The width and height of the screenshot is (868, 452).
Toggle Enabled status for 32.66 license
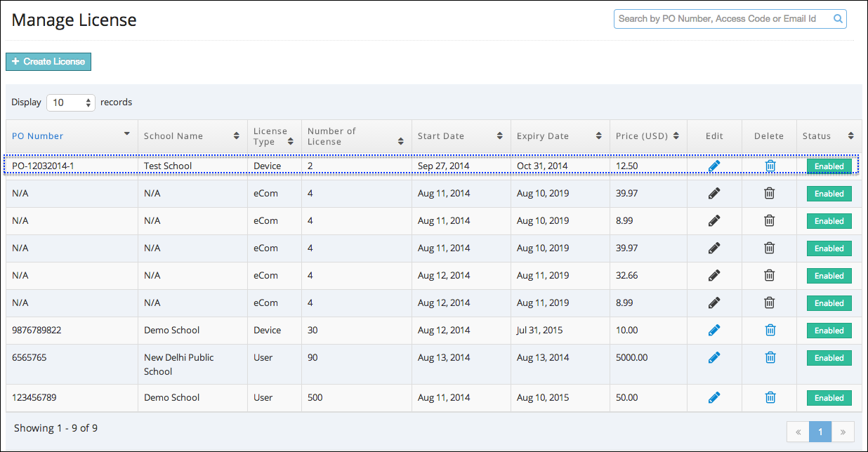click(829, 276)
